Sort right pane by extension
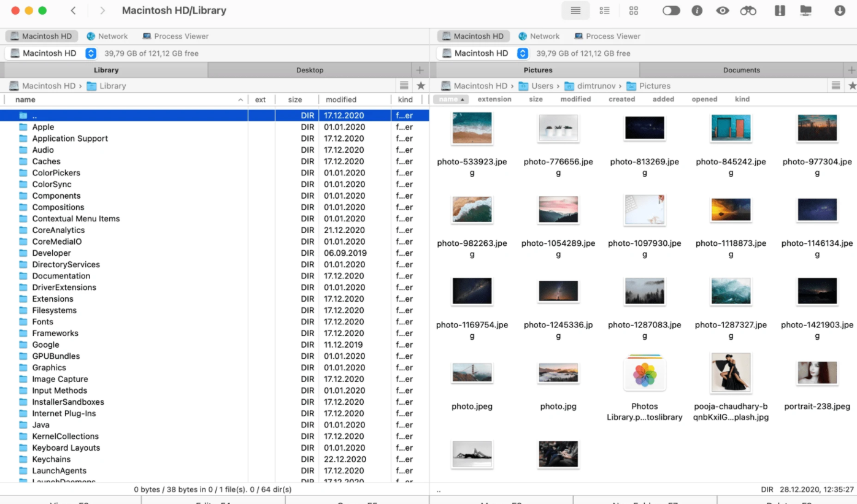This screenshot has width=857, height=504. pyautogui.click(x=494, y=99)
